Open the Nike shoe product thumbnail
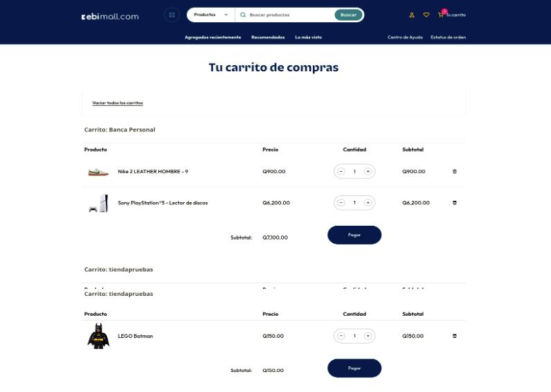The height and width of the screenshot is (392, 551). [x=98, y=172]
